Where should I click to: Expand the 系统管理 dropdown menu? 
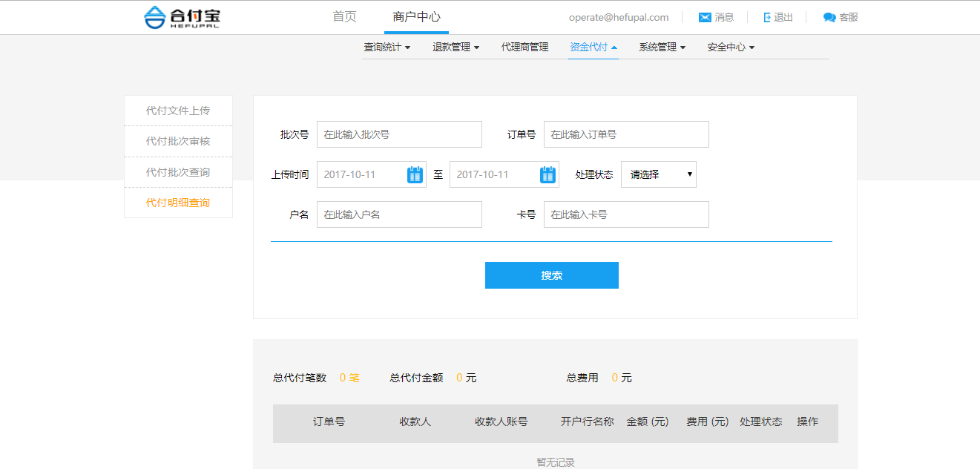[x=662, y=47]
